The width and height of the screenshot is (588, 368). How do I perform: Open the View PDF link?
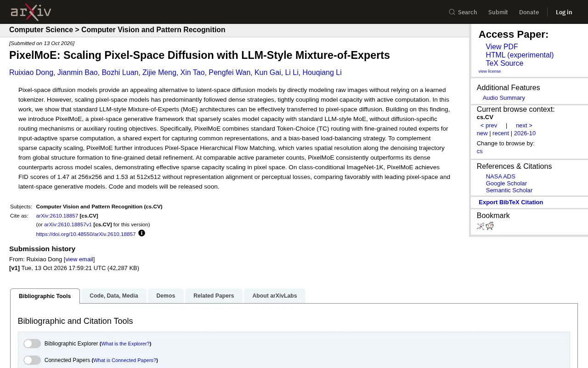(502, 47)
